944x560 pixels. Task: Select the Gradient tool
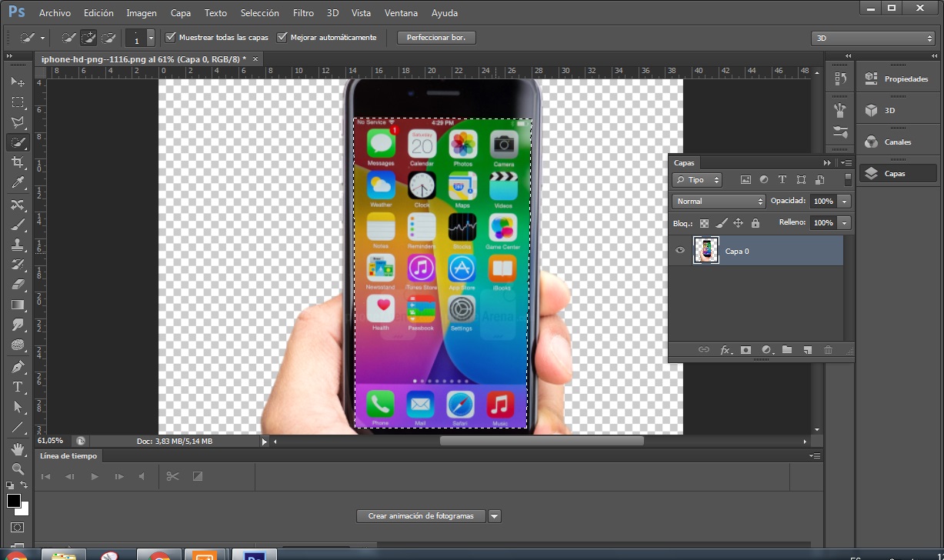tap(18, 305)
